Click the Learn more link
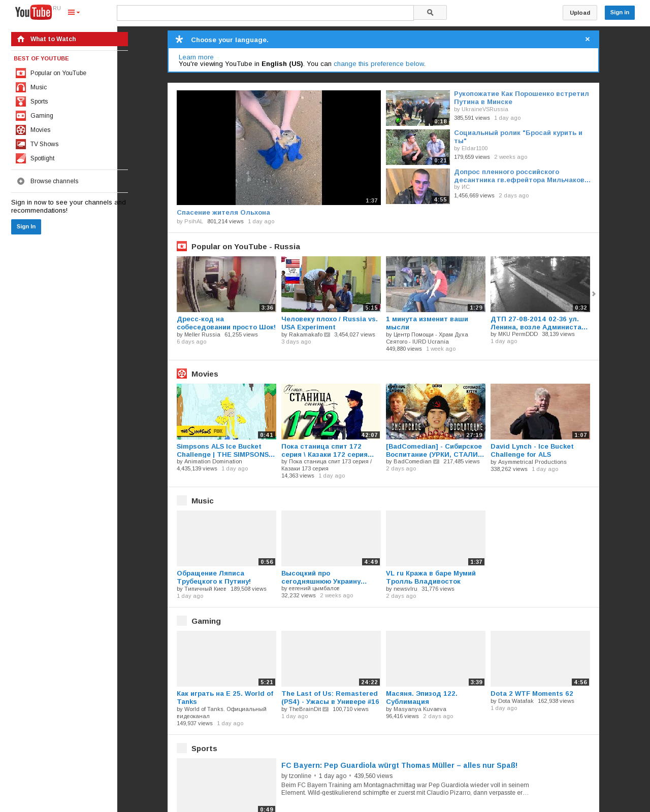Viewport: 650px width, 812px height. pos(196,57)
